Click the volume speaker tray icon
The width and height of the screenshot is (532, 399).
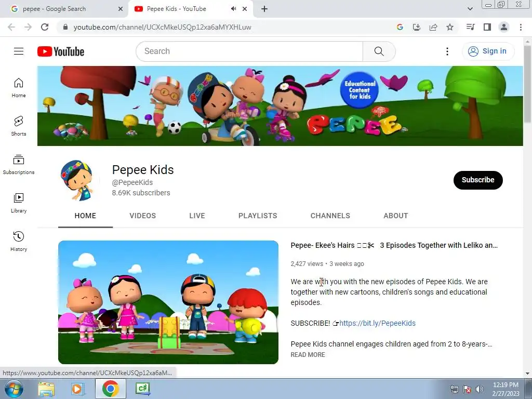point(480,389)
